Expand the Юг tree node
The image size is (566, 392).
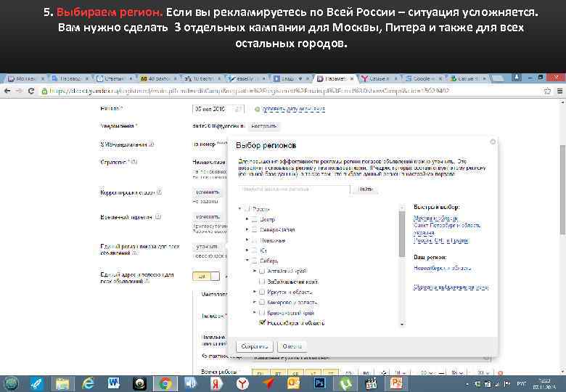247,250
